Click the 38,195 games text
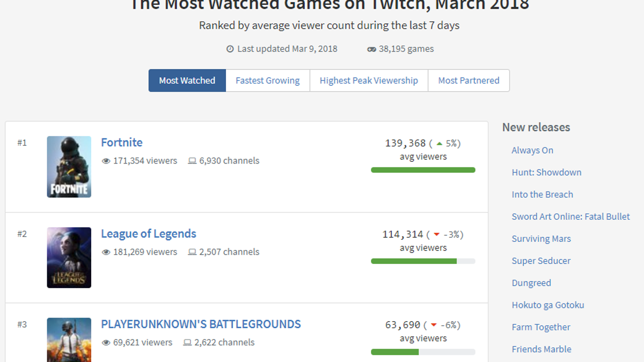Image resolution: width=644 pixels, height=362 pixels. 406,49
